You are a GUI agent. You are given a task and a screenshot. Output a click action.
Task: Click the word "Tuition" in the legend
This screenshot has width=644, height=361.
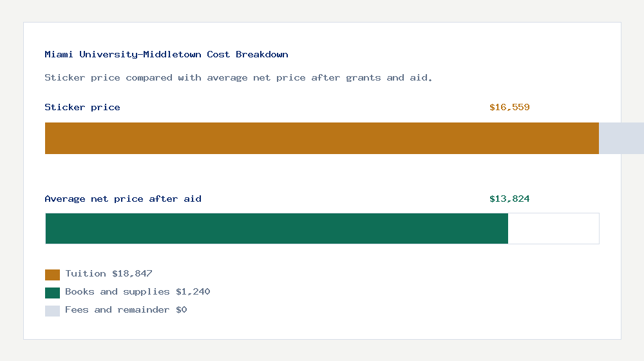(86, 274)
